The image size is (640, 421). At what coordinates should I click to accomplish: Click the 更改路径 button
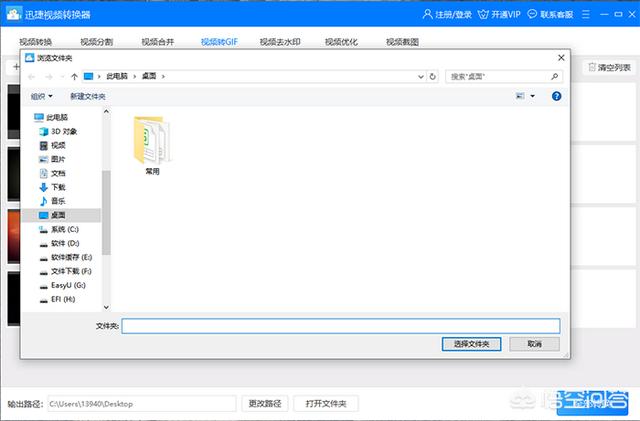tap(265, 404)
